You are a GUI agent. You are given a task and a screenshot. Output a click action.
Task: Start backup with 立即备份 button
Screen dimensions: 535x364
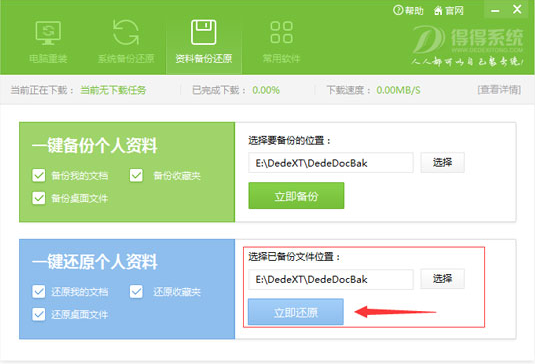296,196
